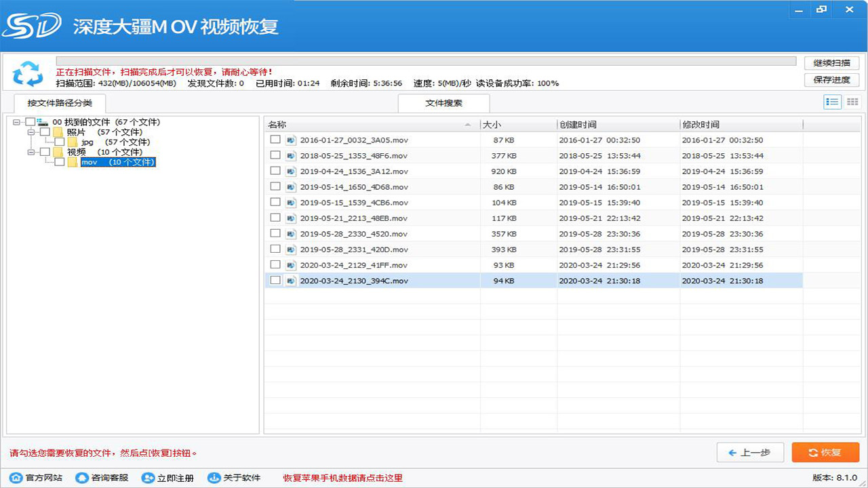
Task: Click the 咨询客服 chat icon
Action: point(83,477)
